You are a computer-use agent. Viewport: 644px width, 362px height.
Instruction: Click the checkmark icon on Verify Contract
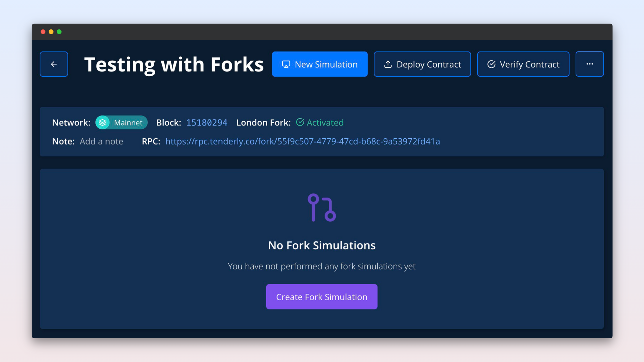point(491,64)
